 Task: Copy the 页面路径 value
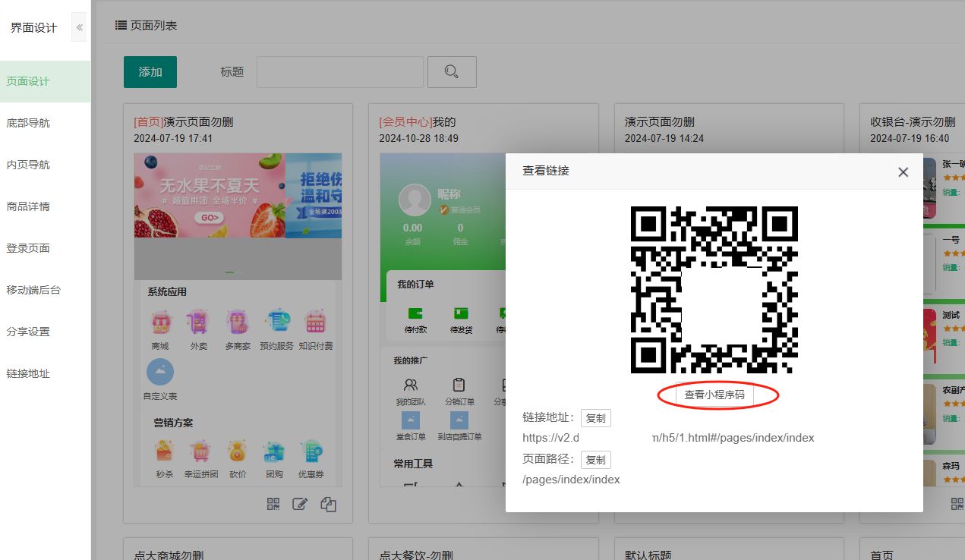pos(595,460)
